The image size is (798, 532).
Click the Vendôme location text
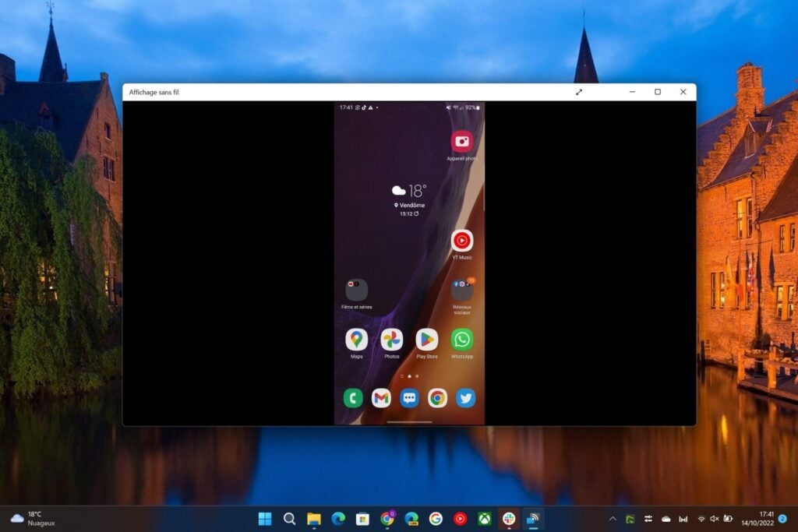coord(411,206)
